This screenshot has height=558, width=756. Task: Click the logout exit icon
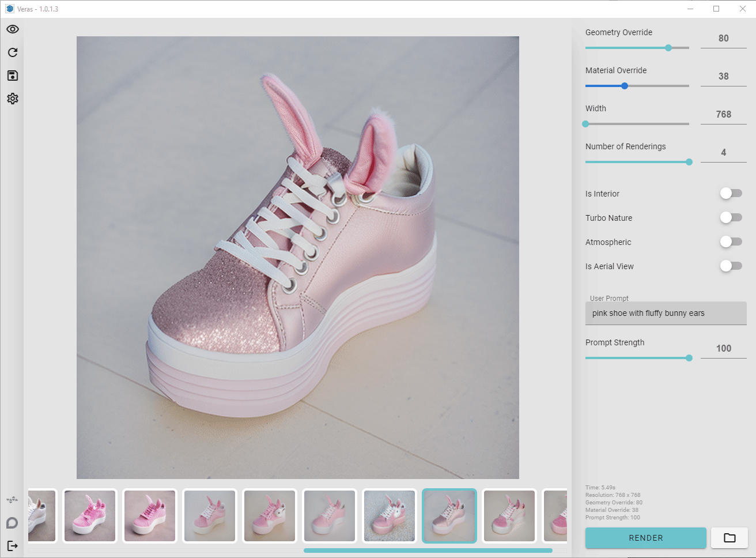[12, 545]
